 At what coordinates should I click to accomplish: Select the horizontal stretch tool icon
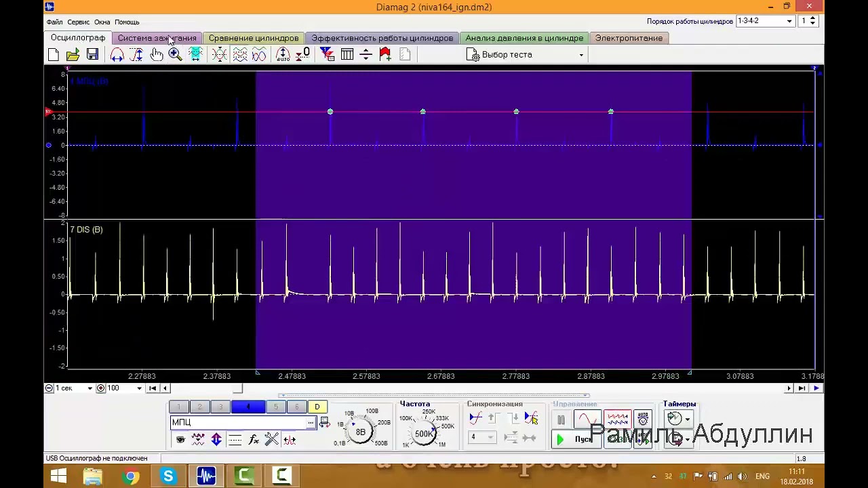(117, 55)
